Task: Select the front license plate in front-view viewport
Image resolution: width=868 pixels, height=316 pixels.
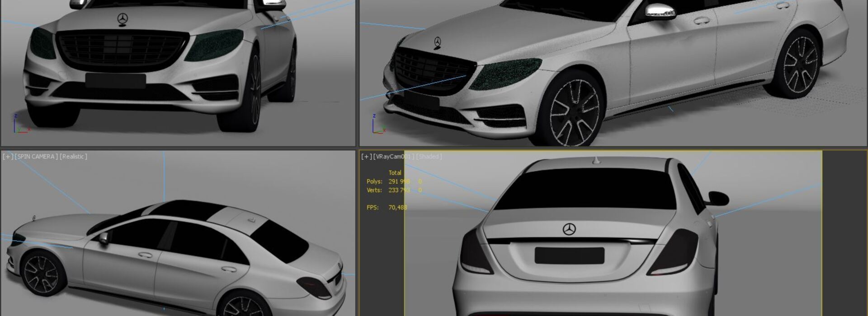Action: [x=116, y=81]
